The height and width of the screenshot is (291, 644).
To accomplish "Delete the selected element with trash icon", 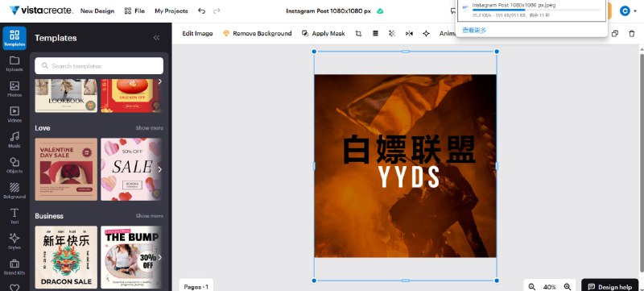I will tap(632, 34).
